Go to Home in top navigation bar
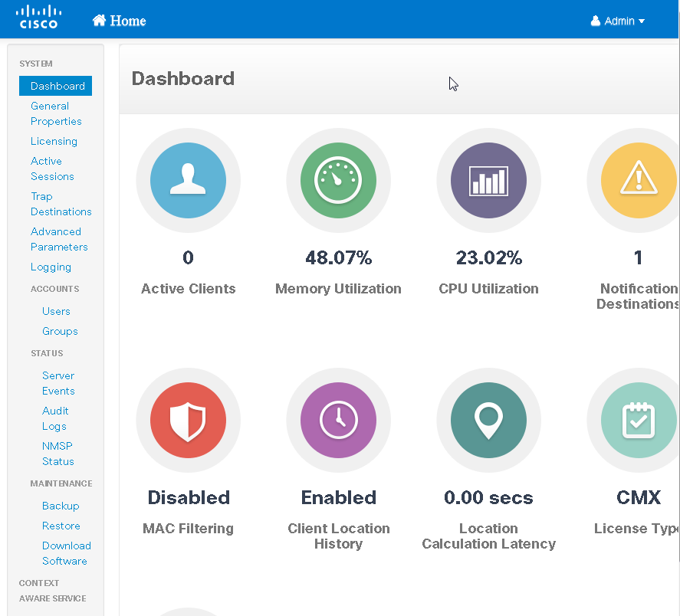 (x=119, y=21)
